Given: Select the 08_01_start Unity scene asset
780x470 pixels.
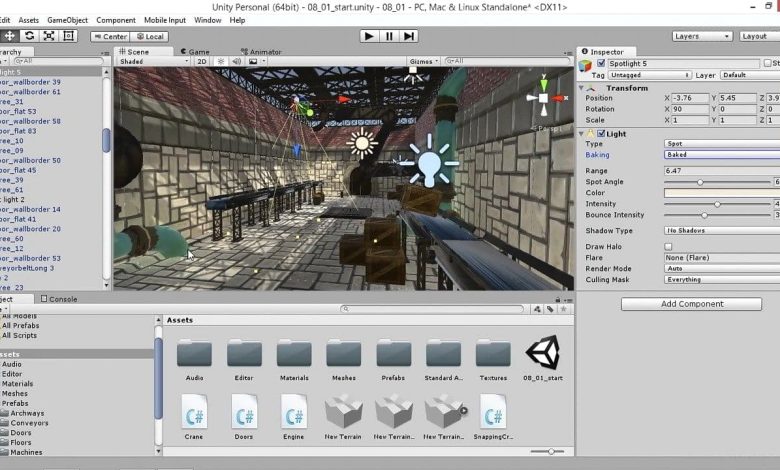Looking at the screenshot, I should pos(543,358).
